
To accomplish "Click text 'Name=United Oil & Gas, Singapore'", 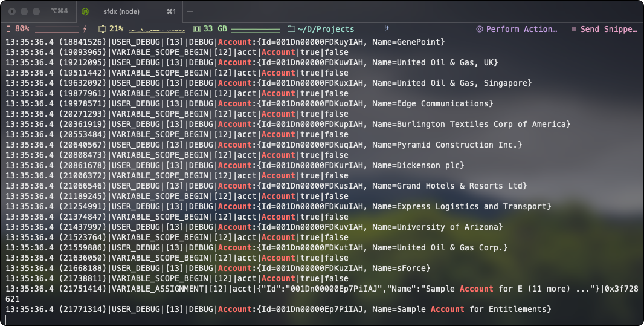I will coord(449,83).
